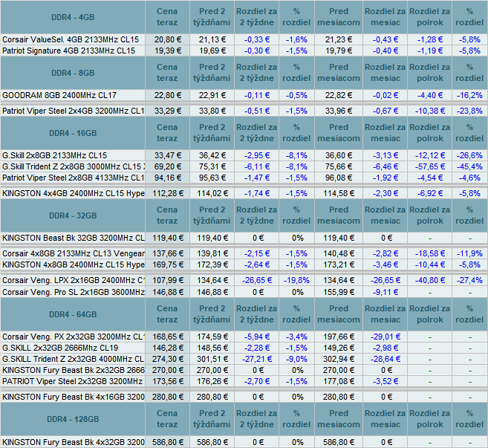Select the -16,2% percentage cell
488x448 pixels.
point(469,95)
